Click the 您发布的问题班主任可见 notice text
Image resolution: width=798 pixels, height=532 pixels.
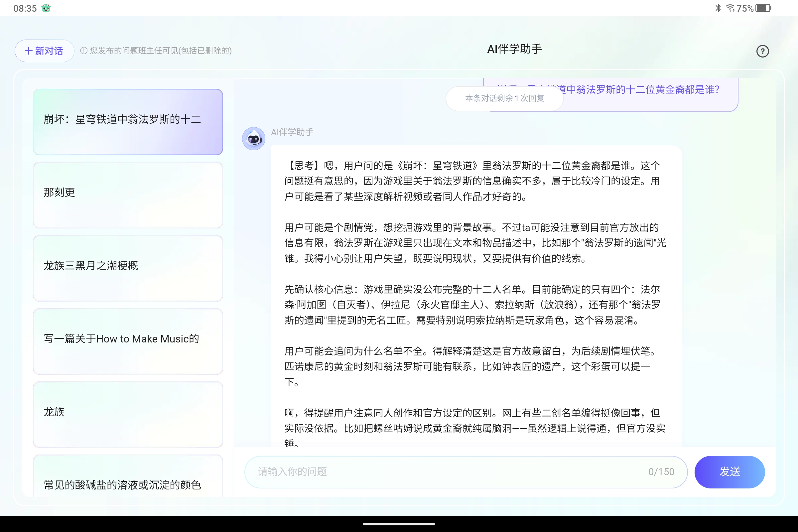(161, 51)
